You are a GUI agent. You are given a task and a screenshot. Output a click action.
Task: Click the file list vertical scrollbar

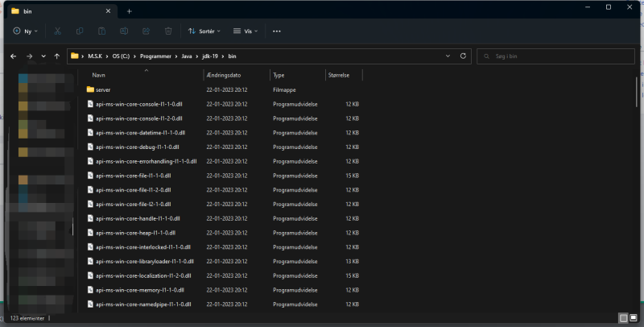(637, 93)
